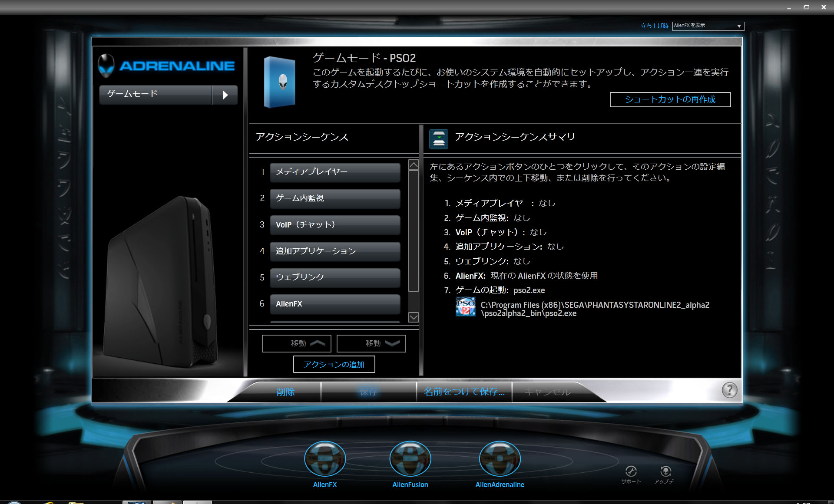834x504 pixels.
Task: Select the メディアプレイヤー action
Action: 334,172
